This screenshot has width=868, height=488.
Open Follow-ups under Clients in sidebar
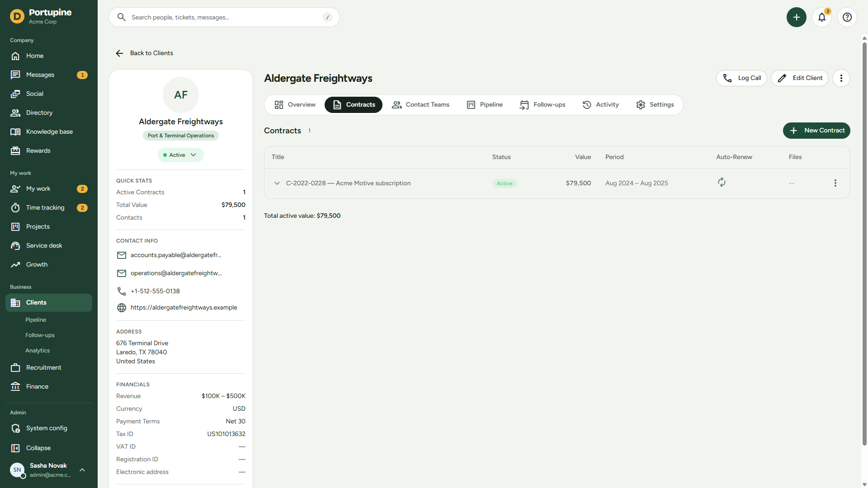[x=40, y=335]
